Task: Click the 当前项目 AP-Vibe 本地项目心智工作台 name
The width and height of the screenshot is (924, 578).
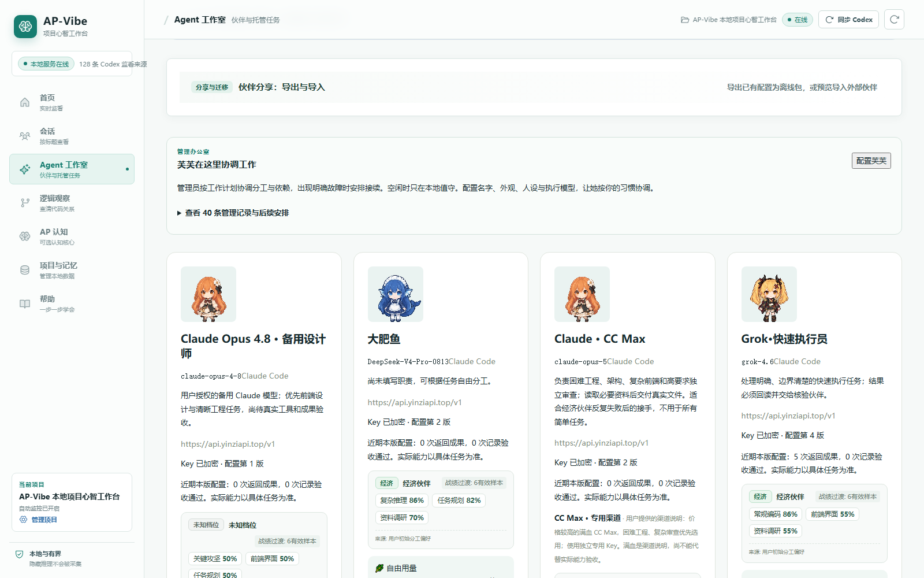Action: coord(69,497)
